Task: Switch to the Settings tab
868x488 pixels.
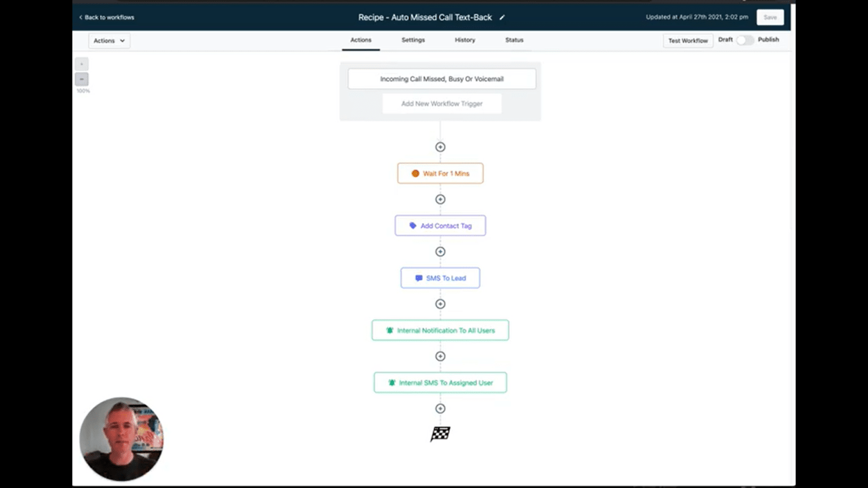Action: [413, 40]
